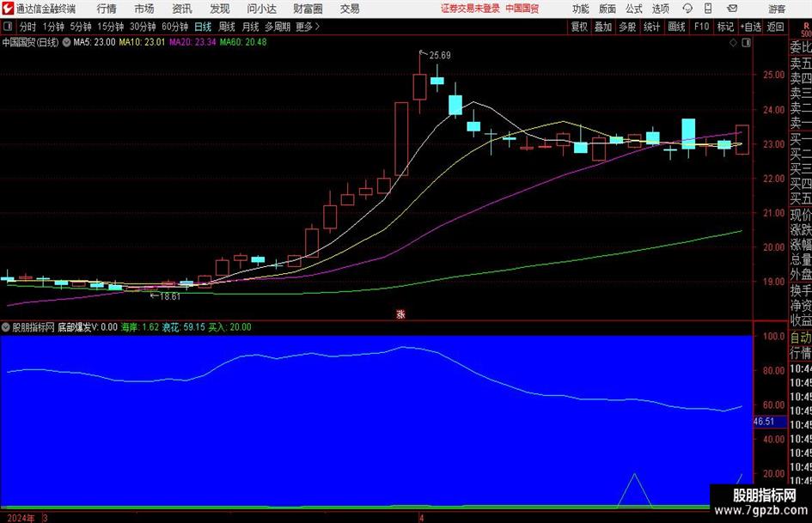Open the 版面 menu

(x=607, y=9)
